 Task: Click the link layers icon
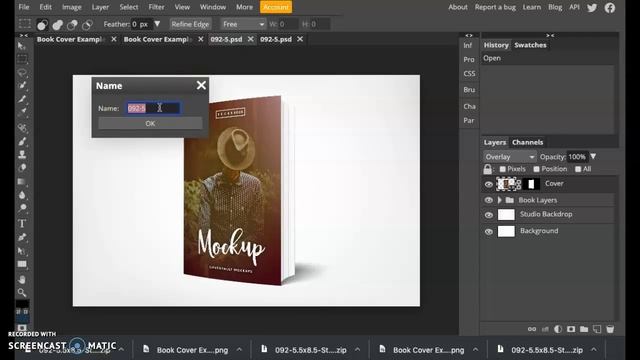(x=531, y=329)
